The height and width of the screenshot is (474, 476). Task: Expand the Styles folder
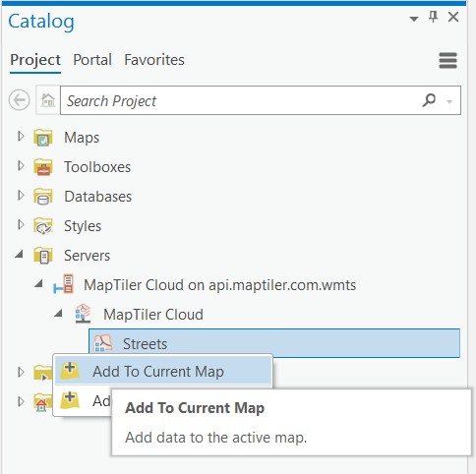point(21,225)
